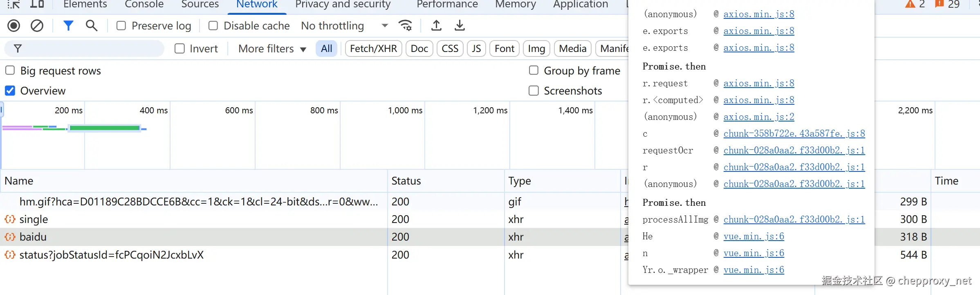Viewport: 980px width, 295px height.
Task: Tick the Invert filter checkbox
Action: coord(179,49)
